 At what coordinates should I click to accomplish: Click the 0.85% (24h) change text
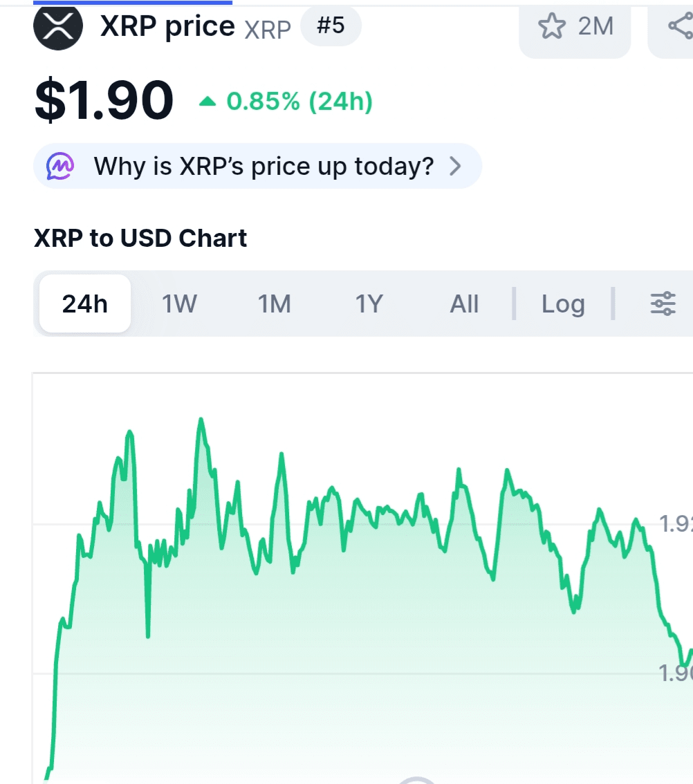coord(299,102)
